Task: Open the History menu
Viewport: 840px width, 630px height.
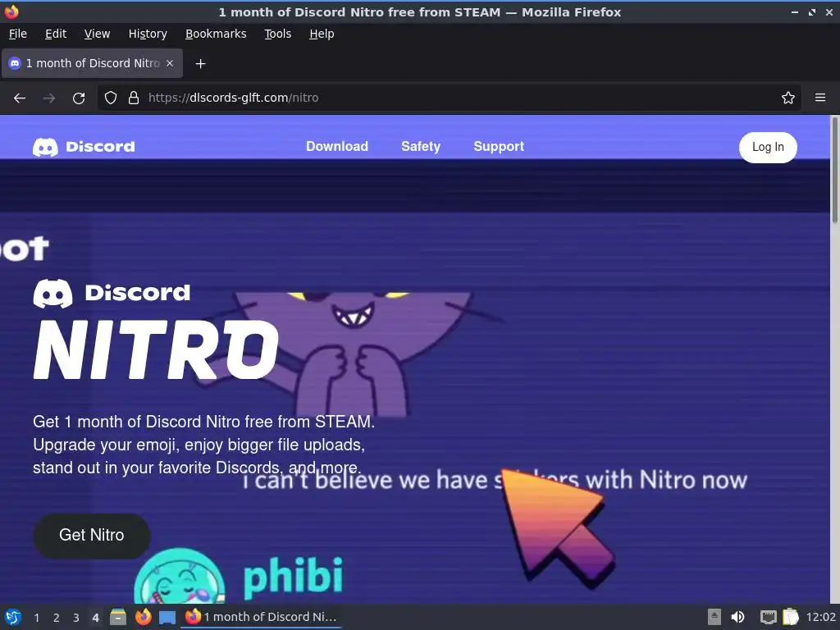Action: click(148, 34)
